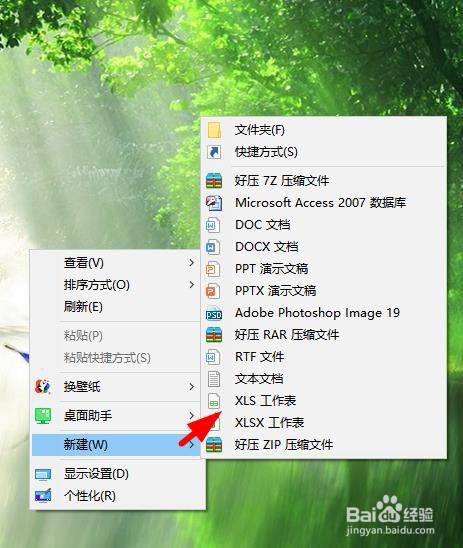Click the personalize icon beside 个性化(R)
Viewport: 463px width, 548px height.
pos(43,496)
